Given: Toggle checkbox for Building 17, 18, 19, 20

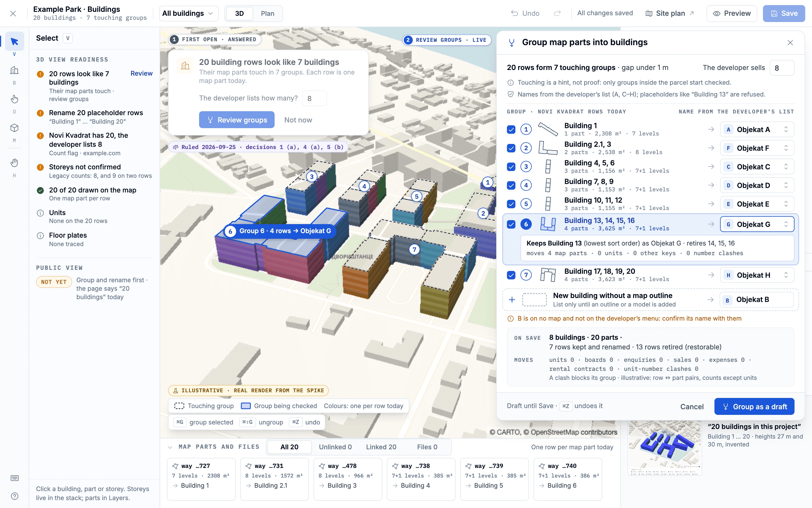Looking at the screenshot, I should coord(511,275).
